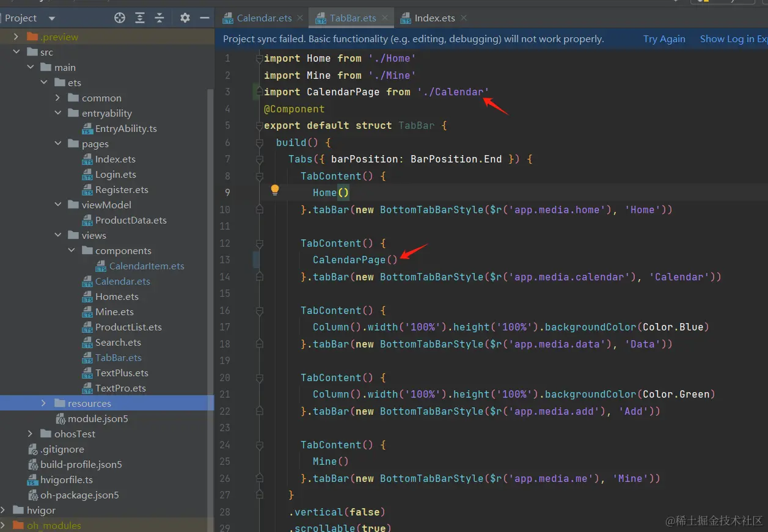Open Project panel settings gear
Screen dimensions: 768x532
coord(185,18)
